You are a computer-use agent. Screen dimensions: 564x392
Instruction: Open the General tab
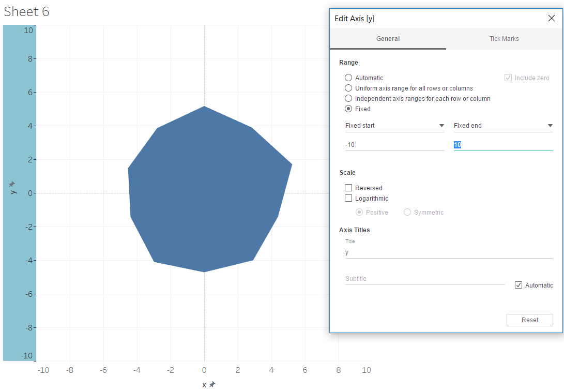coord(388,39)
